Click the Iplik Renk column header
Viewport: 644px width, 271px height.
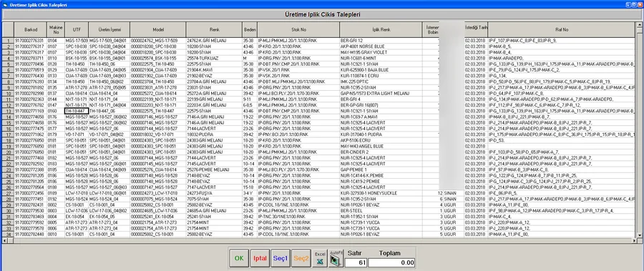pos(381,29)
